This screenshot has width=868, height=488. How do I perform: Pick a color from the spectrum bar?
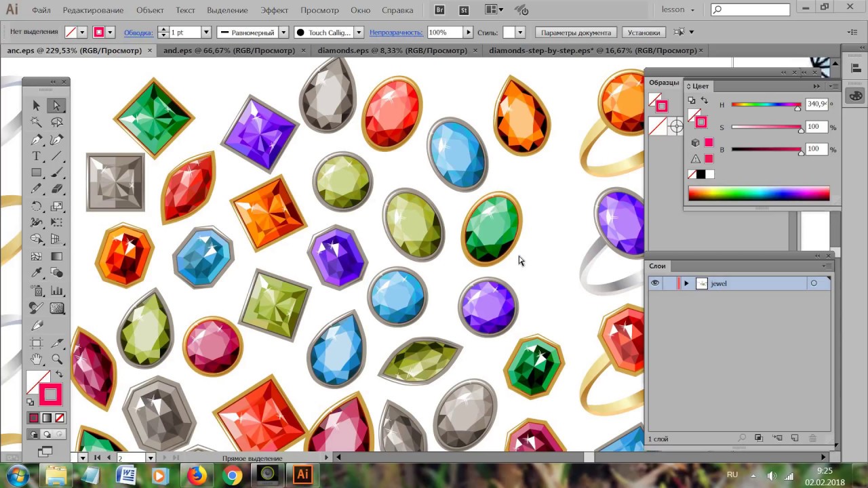(x=758, y=194)
